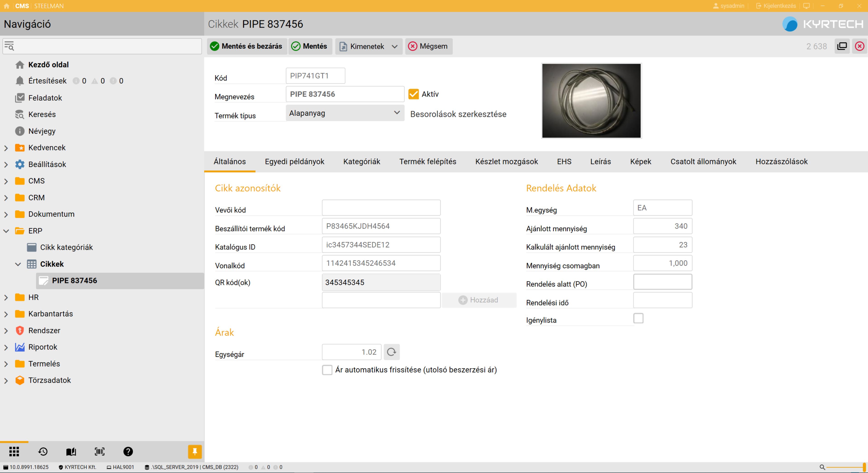This screenshot has height=473, width=868.
Task: Open the windows stack icon near 2 638
Action: (842, 46)
